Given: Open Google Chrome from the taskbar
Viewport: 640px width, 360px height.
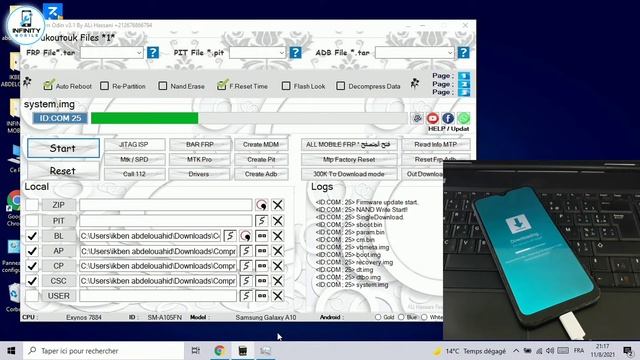Looking at the screenshot, I should pos(220,351).
